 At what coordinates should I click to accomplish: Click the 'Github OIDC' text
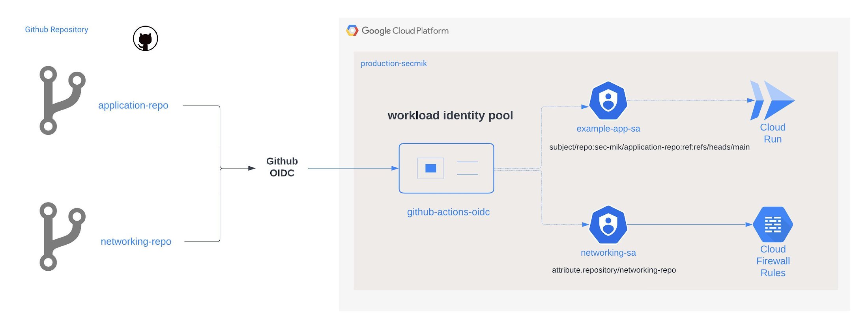(282, 167)
